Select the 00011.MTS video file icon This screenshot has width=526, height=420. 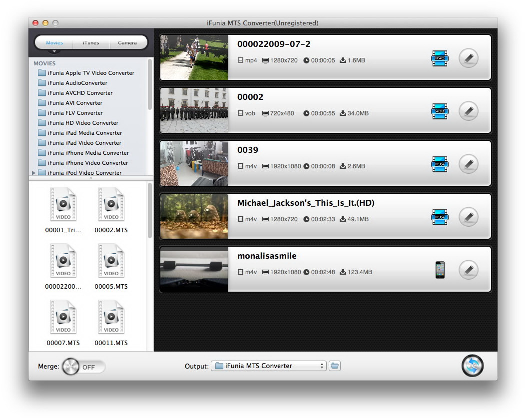(x=111, y=317)
